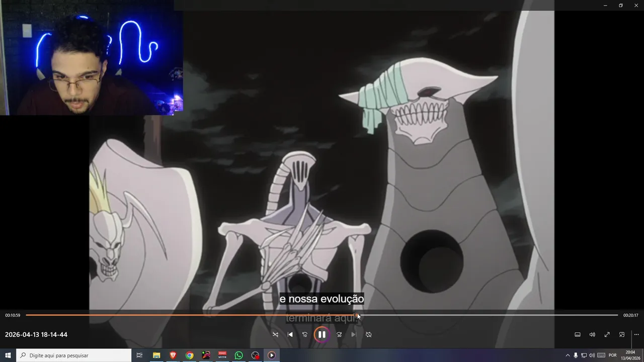Click the microphone tray icon
644x362 pixels.
pyautogui.click(x=576, y=355)
